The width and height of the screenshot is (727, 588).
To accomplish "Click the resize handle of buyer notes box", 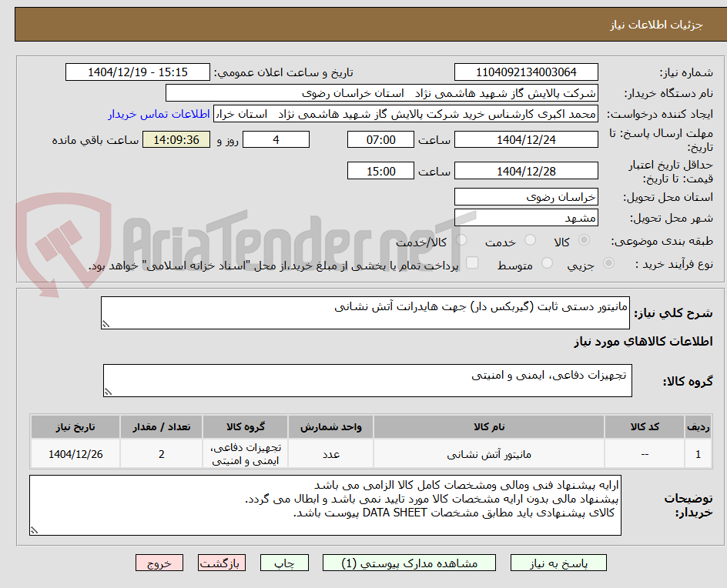I will pyautogui.click(x=34, y=530).
